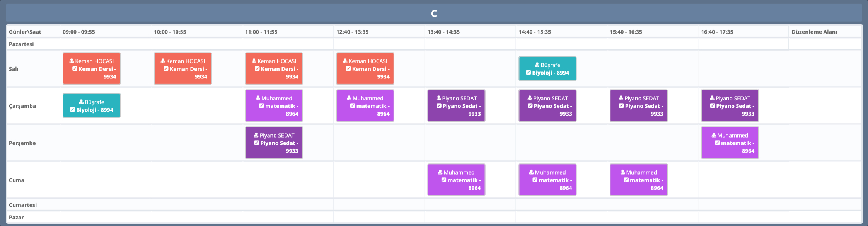
Task: Click teacher icon in Friday 15:40 Muhammed block
Action: tap(622, 172)
